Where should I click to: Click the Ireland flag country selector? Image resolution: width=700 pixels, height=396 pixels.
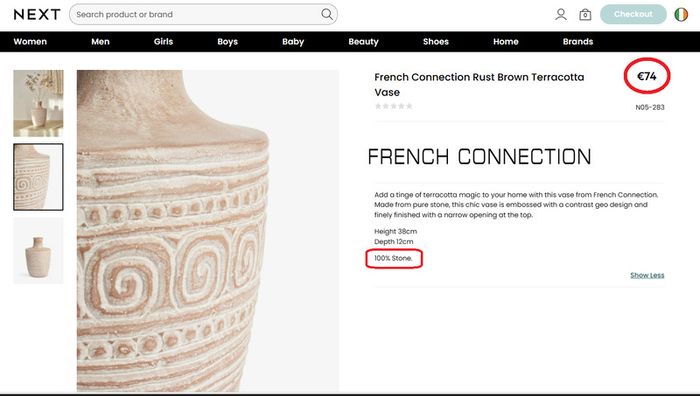click(x=681, y=14)
